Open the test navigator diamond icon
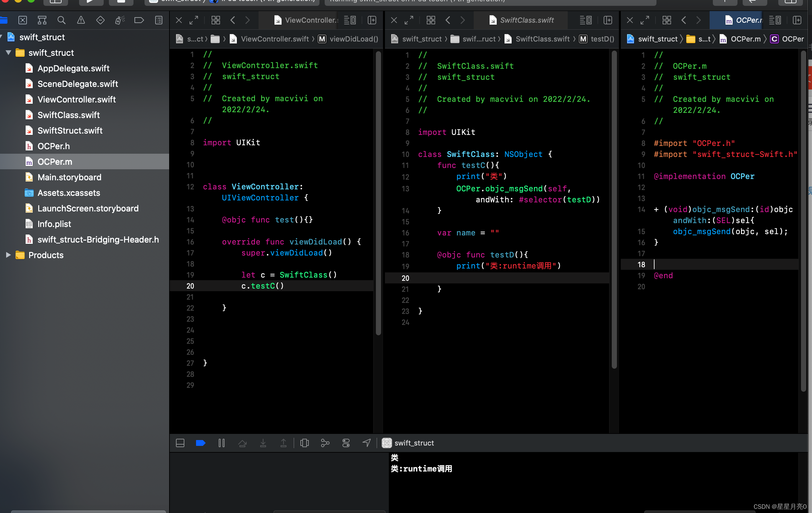Viewport: 812px width, 513px height. point(100,20)
